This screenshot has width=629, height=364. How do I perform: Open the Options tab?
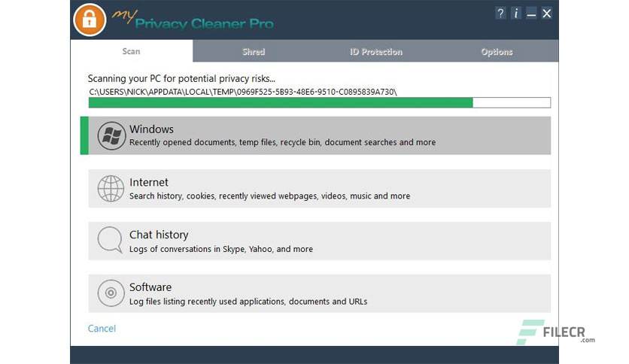tap(497, 52)
